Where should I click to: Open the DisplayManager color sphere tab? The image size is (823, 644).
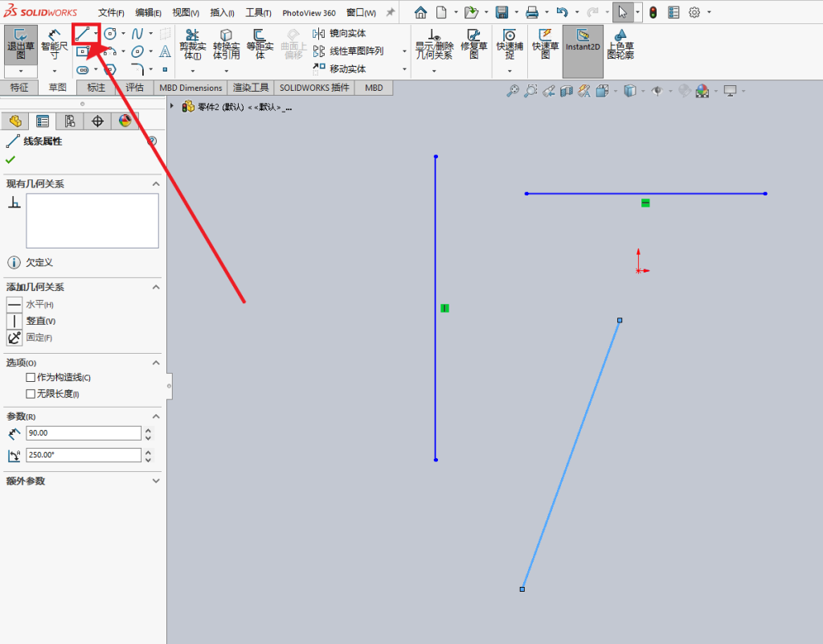pos(125,121)
